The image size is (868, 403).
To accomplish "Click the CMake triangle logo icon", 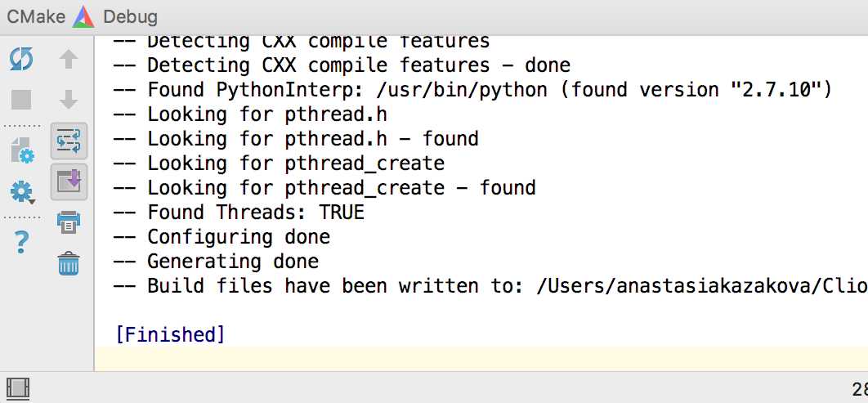I will 84,16.
